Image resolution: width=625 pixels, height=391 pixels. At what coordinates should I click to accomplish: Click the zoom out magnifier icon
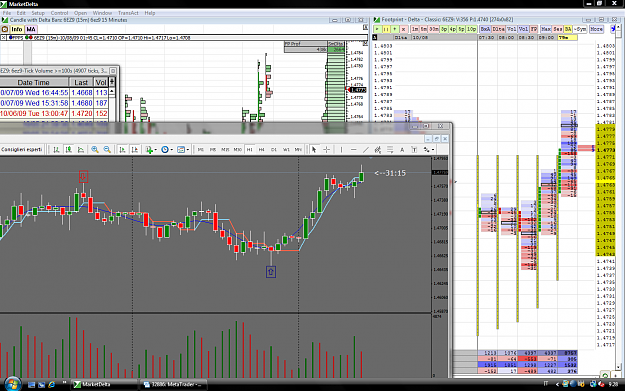point(107,149)
